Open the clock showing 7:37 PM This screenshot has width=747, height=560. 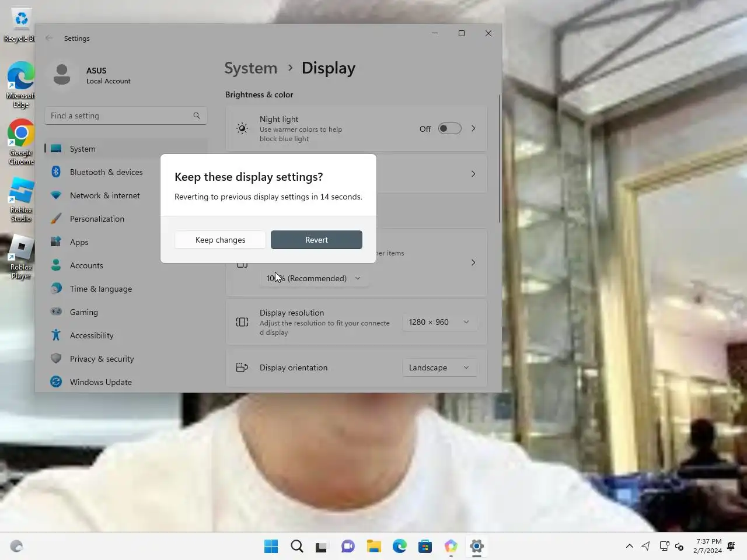[x=707, y=546]
